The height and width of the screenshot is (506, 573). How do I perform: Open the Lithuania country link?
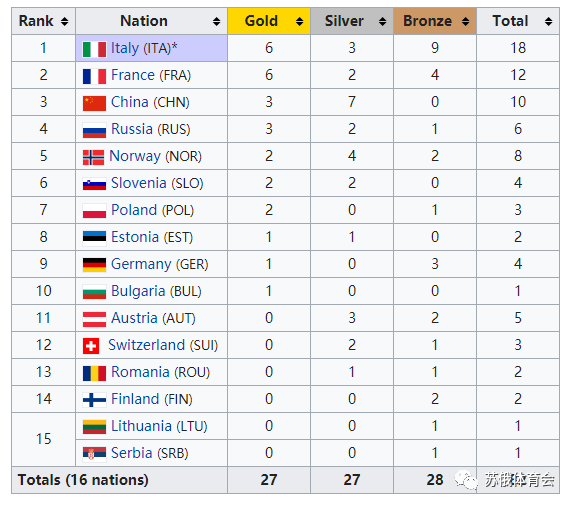pyautogui.click(x=141, y=426)
